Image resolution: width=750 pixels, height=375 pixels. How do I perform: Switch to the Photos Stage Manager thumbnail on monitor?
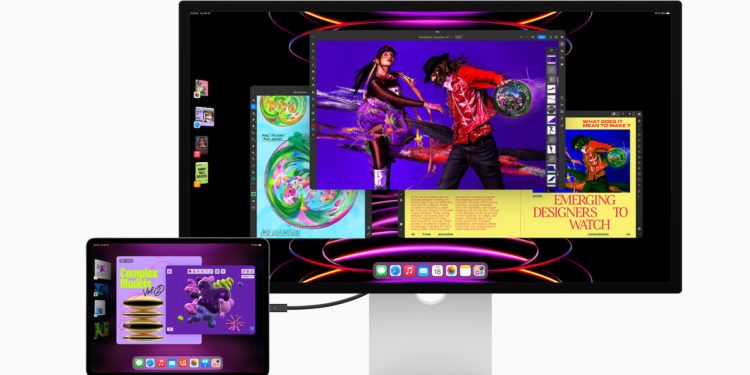pyautogui.click(x=201, y=88)
